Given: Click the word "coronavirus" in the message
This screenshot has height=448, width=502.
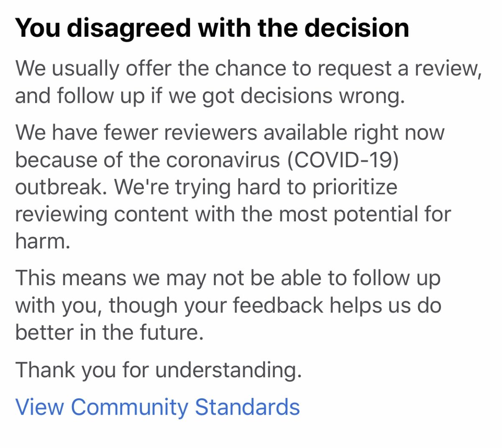Looking at the screenshot, I should pos(223,160).
